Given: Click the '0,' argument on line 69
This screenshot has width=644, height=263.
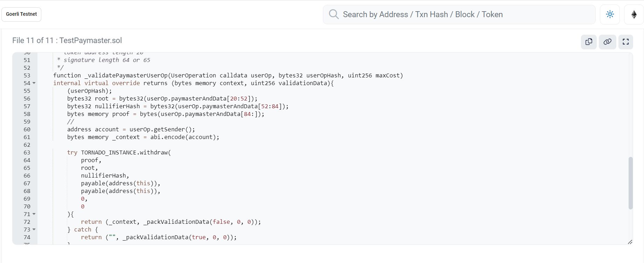Looking at the screenshot, I should (x=84, y=199).
